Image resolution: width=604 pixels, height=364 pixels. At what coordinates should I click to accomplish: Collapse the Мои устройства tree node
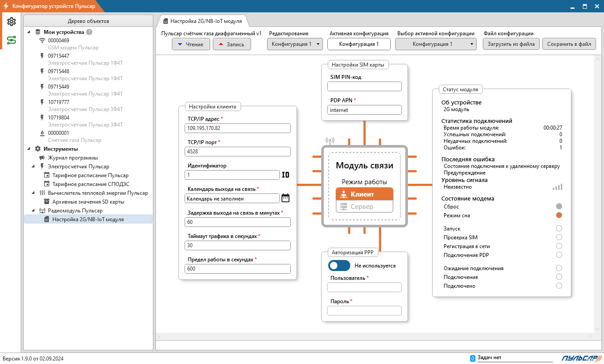click(29, 32)
